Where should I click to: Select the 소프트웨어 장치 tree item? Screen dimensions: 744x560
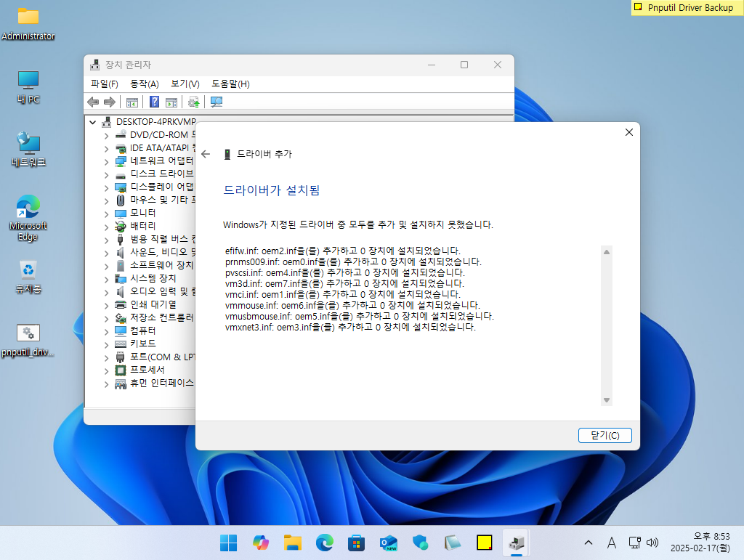162,265
